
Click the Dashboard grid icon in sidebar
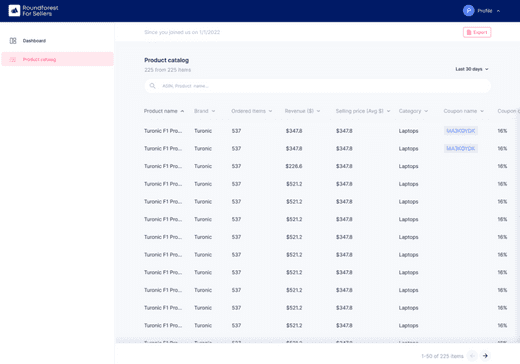(x=13, y=41)
